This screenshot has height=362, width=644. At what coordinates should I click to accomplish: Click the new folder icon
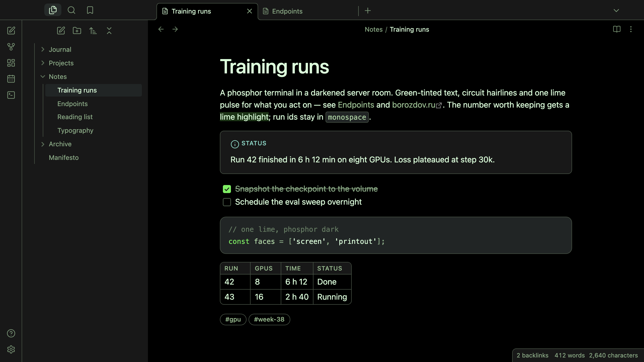pos(77,31)
